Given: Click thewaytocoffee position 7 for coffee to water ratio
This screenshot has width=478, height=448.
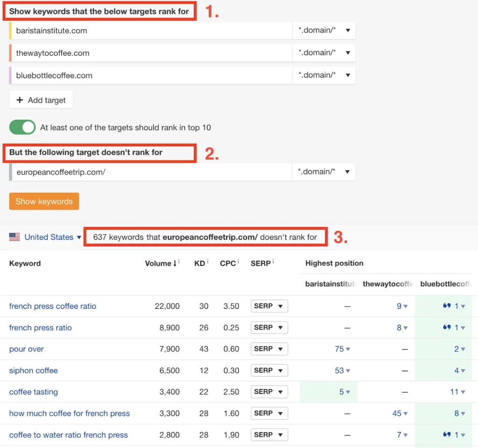Looking at the screenshot, I should click(x=402, y=435).
